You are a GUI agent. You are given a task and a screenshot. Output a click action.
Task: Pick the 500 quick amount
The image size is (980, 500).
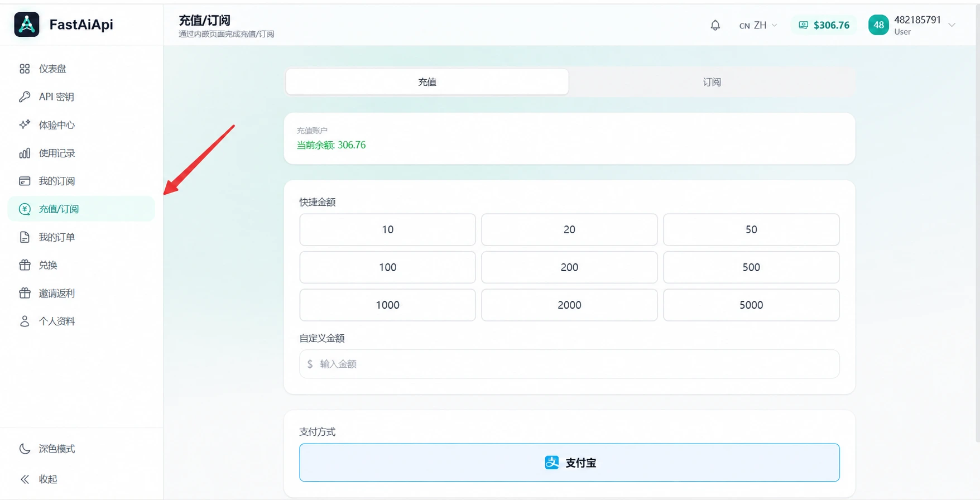point(751,267)
